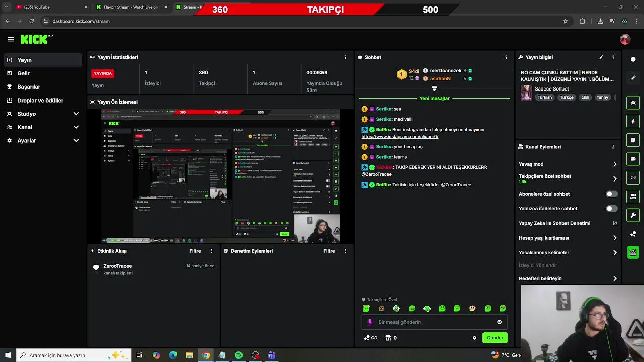
Task: Bookmark this page with the star icon
Action: tap(566, 21)
